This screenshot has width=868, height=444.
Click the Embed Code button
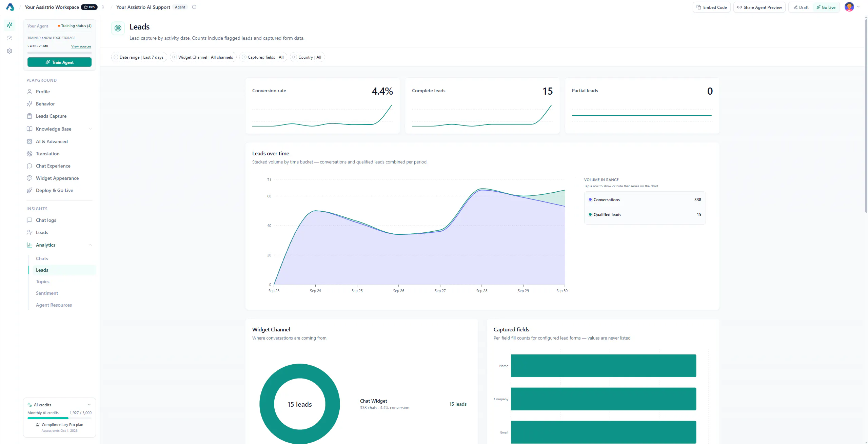(711, 7)
